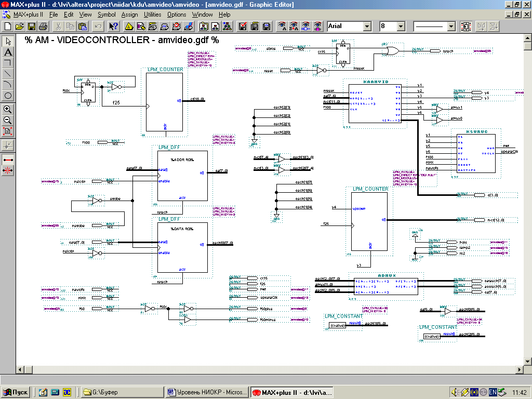Open the Utilities menu
The image size is (532, 399).
click(153, 15)
